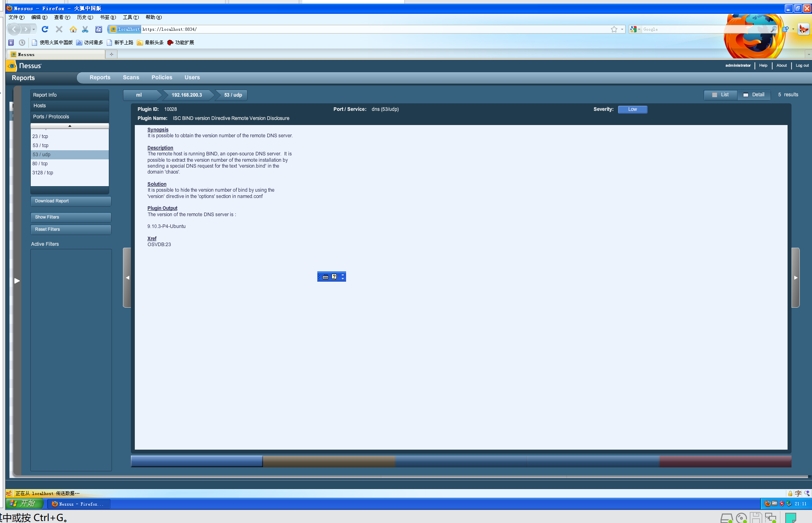Open the About link in the Nessus header

coord(782,66)
